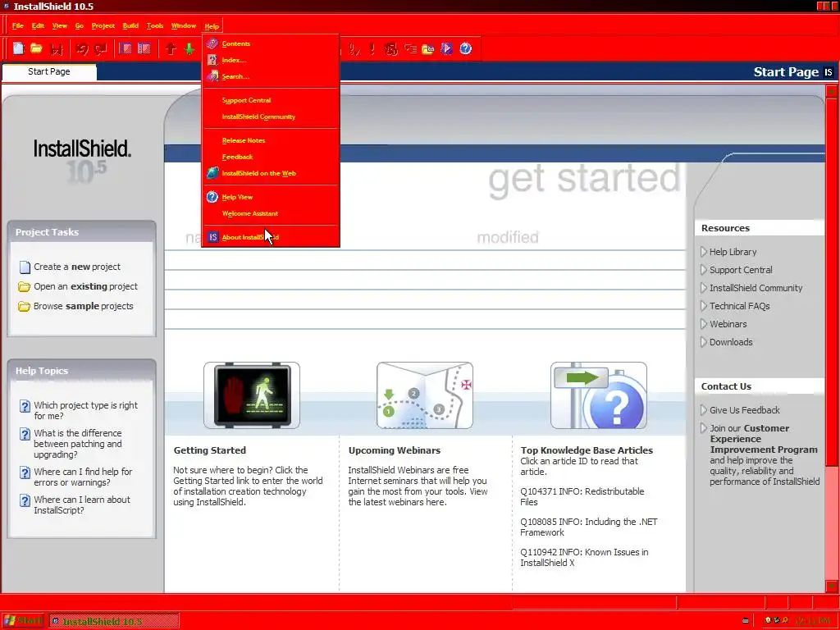This screenshot has width=840, height=630.
Task: Click Webinars under Resources
Action: pos(728,324)
